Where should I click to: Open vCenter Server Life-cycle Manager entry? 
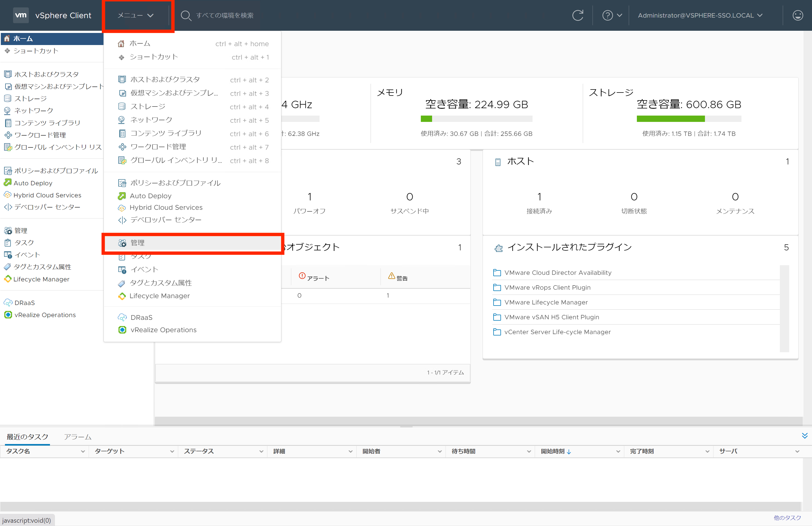pyautogui.click(x=557, y=332)
